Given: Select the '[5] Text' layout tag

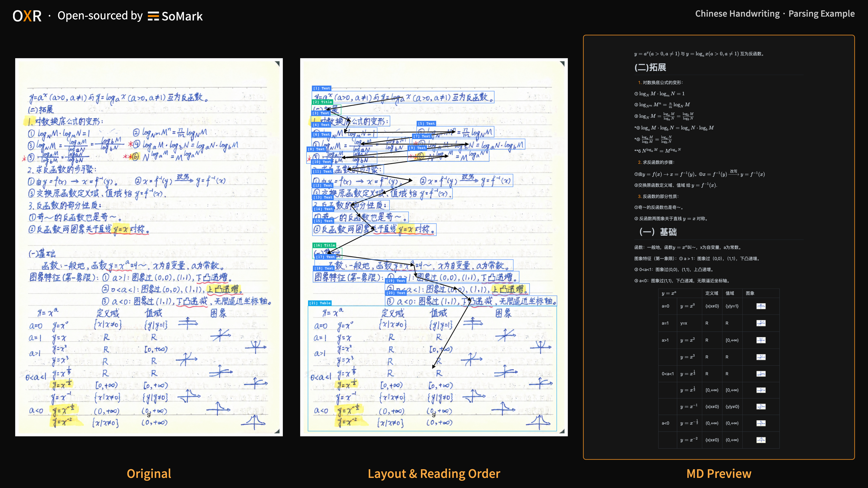Looking at the screenshot, I should [x=426, y=124].
